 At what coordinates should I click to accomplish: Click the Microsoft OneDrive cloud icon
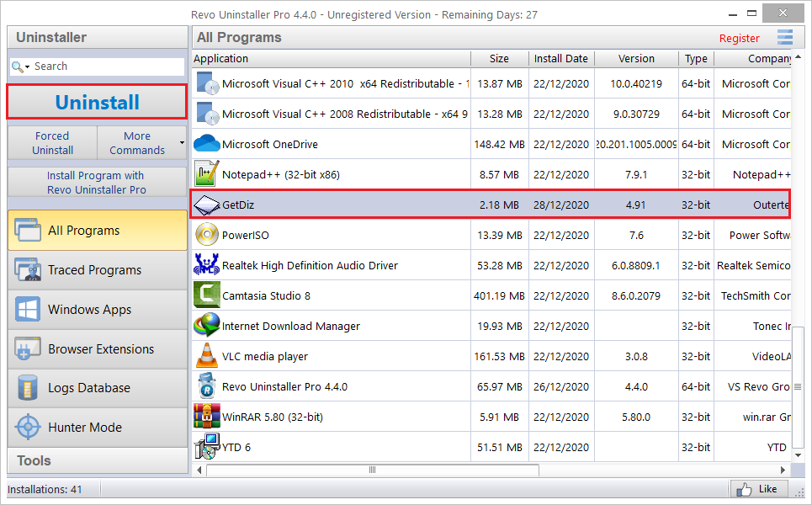[207, 143]
